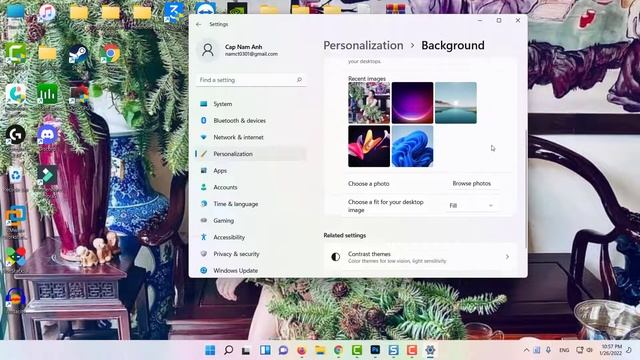Open Google Chrome desktop shortcut
The width and height of the screenshot is (640, 360).
point(110,53)
